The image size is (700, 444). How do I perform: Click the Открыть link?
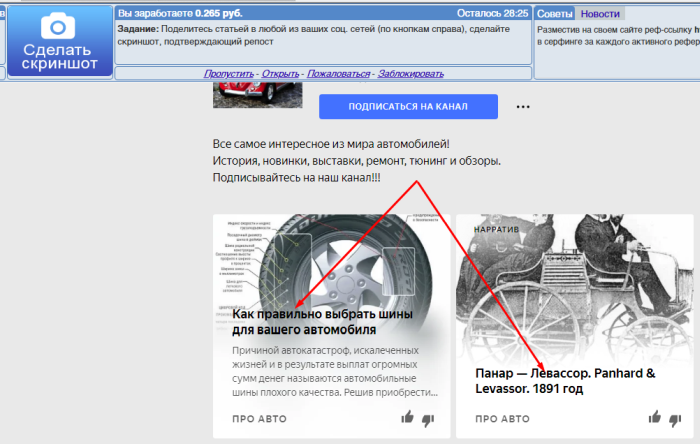click(281, 74)
